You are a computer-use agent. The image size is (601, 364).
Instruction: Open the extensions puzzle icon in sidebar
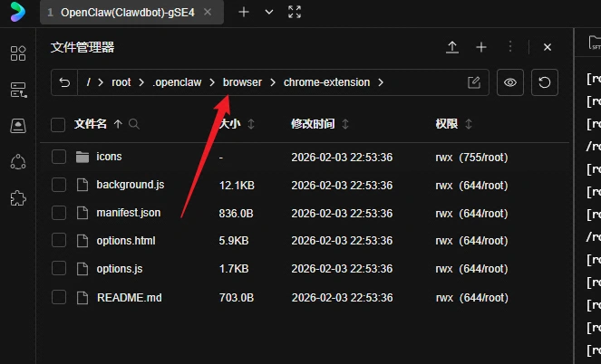click(18, 197)
